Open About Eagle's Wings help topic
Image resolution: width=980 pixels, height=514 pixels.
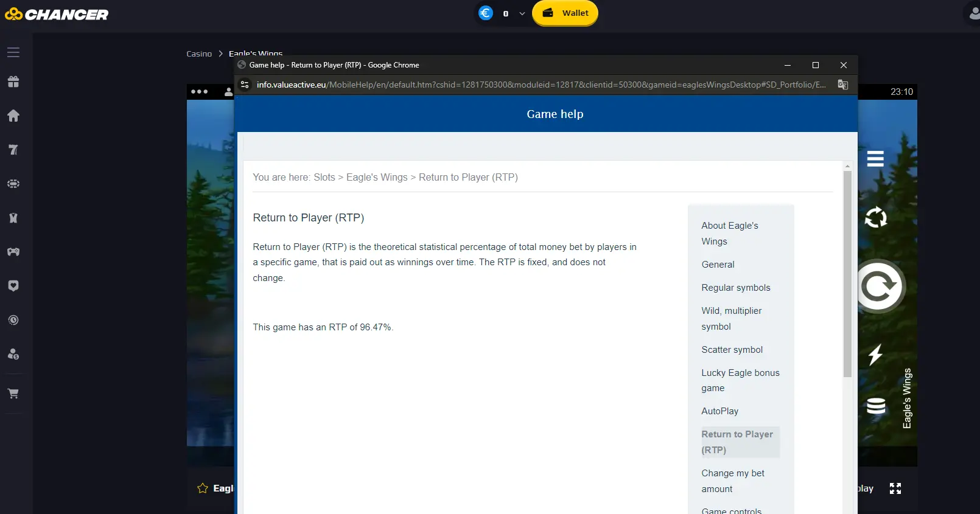[730, 234]
